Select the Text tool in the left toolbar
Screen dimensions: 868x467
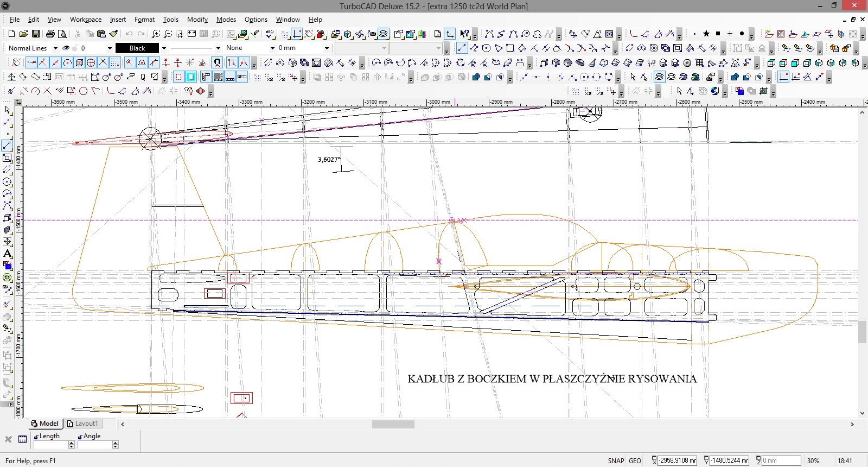click(8, 254)
